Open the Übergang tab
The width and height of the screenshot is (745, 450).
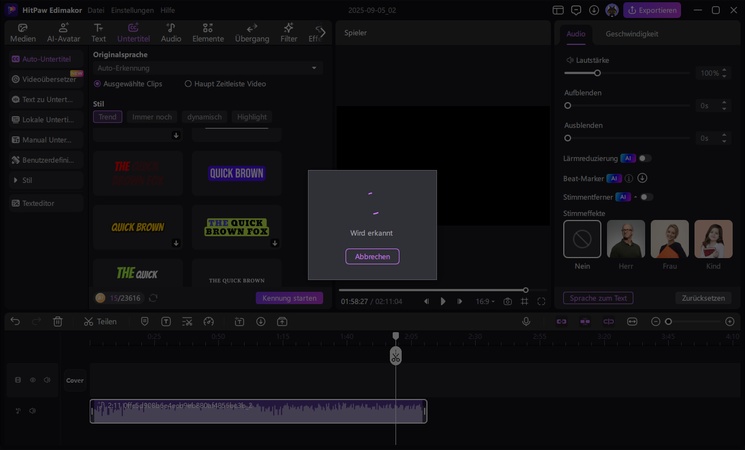252,33
